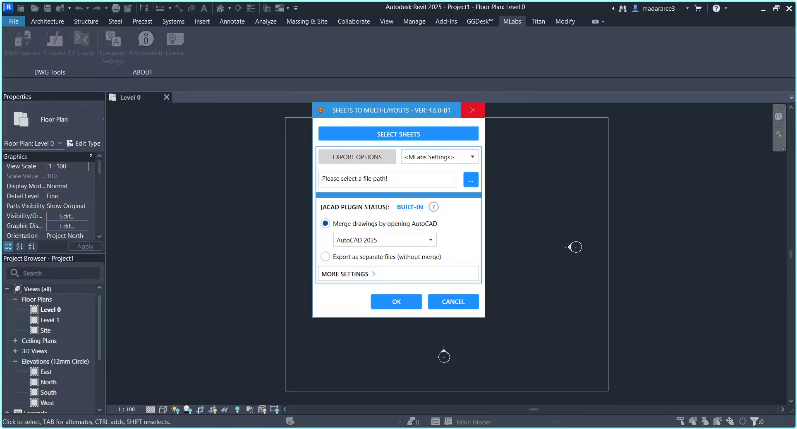797x429 pixels.
Task: Select the North elevation in Project Browser
Action: click(48, 382)
